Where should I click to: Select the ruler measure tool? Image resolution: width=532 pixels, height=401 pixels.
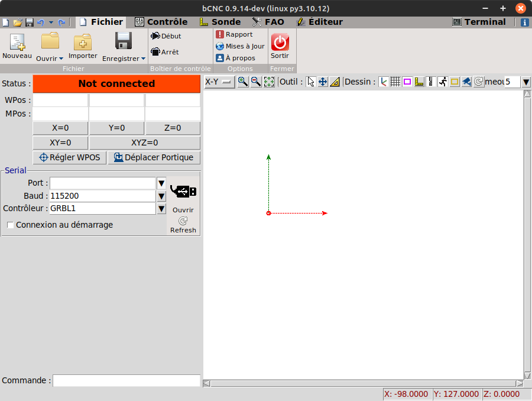coord(335,82)
